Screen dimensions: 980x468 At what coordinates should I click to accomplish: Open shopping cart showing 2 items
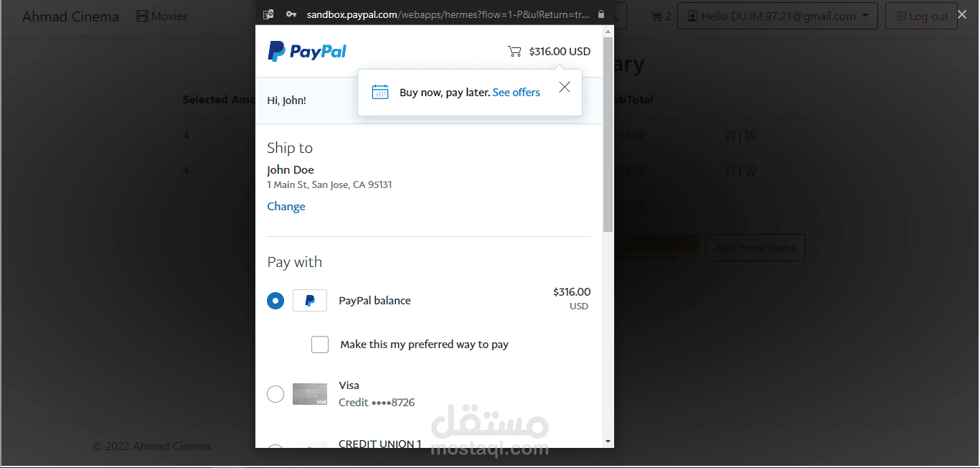661,16
